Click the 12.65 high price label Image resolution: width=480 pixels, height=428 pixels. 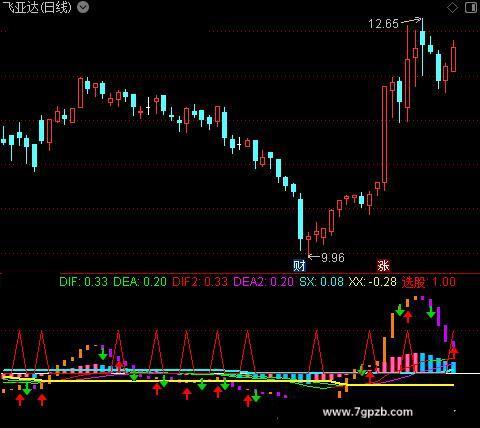click(383, 24)
